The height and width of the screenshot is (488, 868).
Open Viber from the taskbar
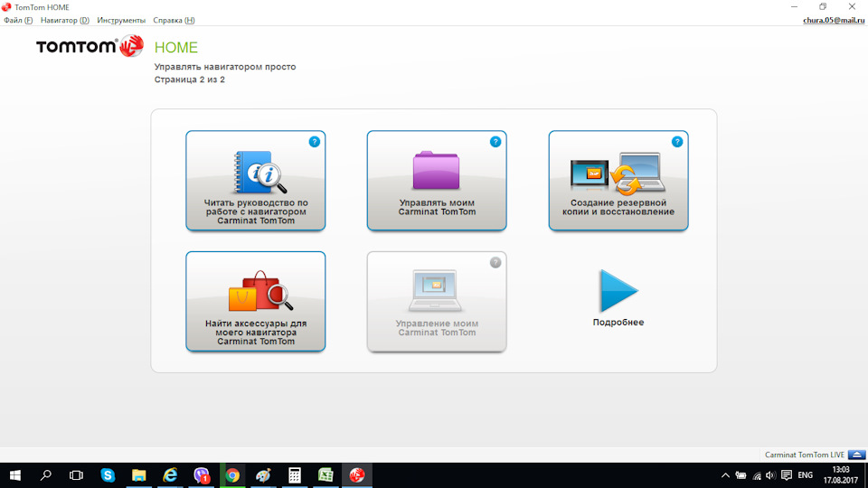pos(202,475)
